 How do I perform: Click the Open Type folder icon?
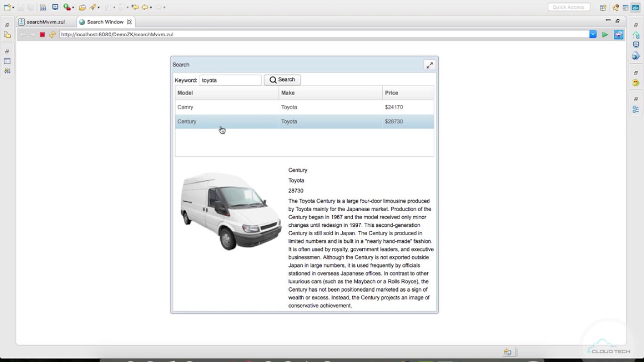tap(82, 8)
